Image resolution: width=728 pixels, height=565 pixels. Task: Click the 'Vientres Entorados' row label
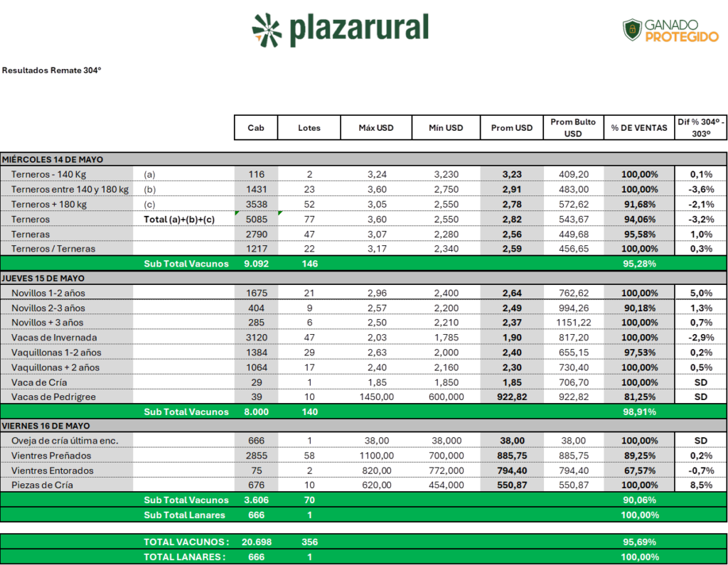tap(53, 470)
